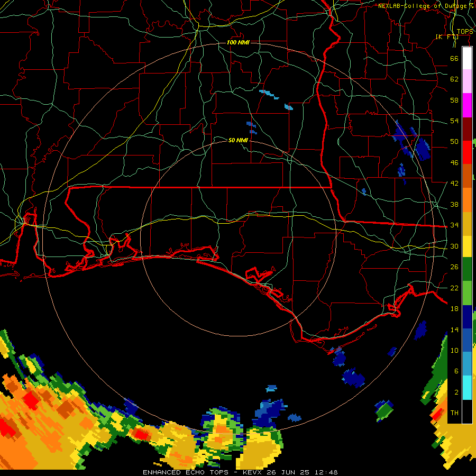Click the 50 NMI range ring label

coord(239,140)
